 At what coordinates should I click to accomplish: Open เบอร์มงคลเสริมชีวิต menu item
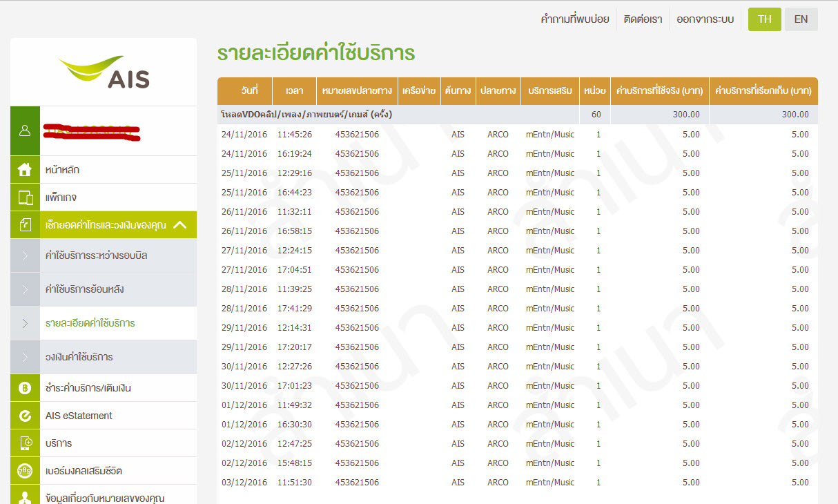104,471
